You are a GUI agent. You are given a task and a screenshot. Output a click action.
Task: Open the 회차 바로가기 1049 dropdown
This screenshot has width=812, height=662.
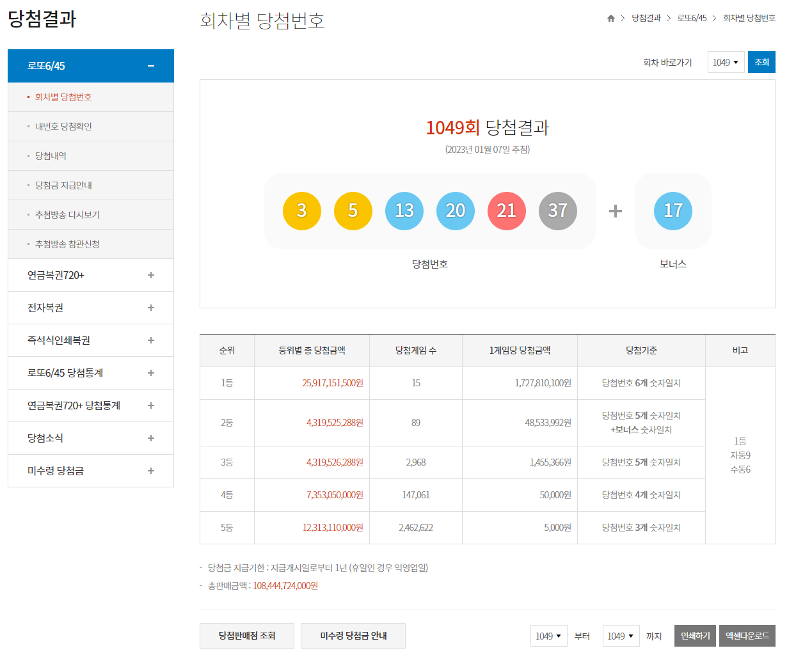pyautogui.click(x=726, y=62)
